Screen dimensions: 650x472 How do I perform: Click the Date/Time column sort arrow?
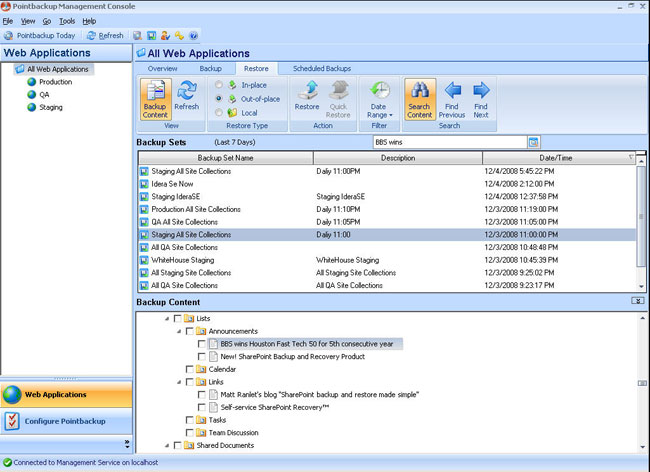point(631,157)
